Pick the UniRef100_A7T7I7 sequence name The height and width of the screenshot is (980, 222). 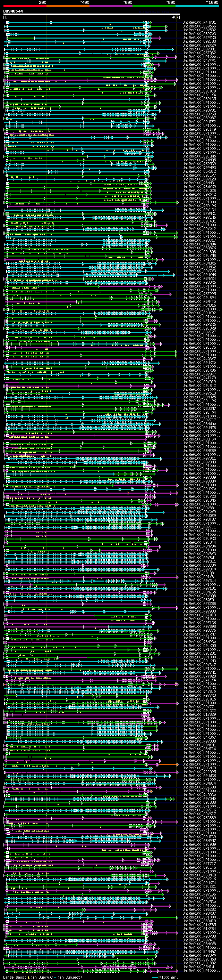tap(199, 864)
